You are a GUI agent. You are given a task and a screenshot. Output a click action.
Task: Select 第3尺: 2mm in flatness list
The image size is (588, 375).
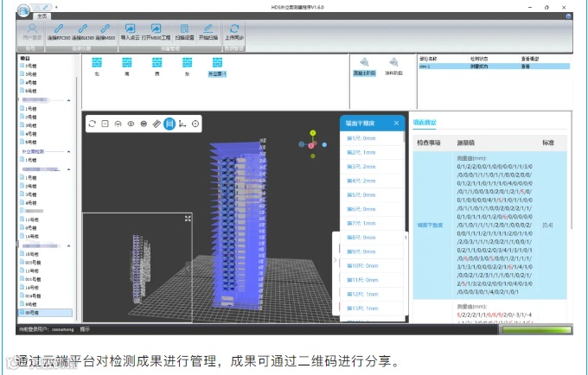coord(371,167)
